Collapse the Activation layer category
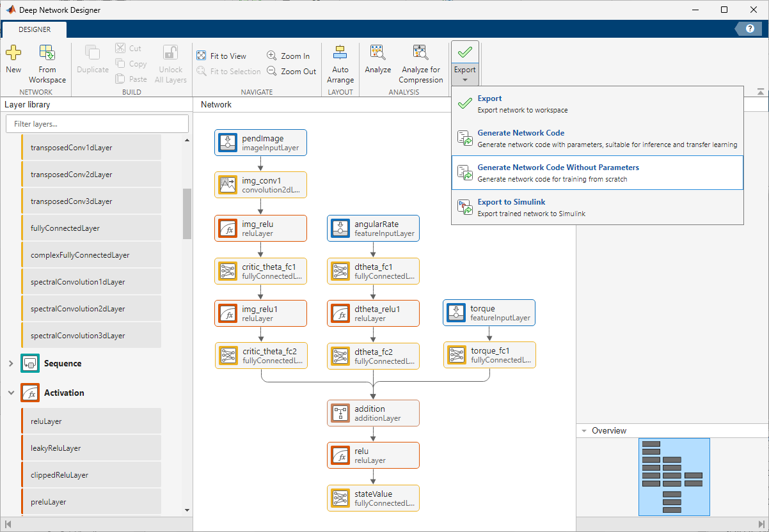The image size is (769, 532). (x=11, y=393)
